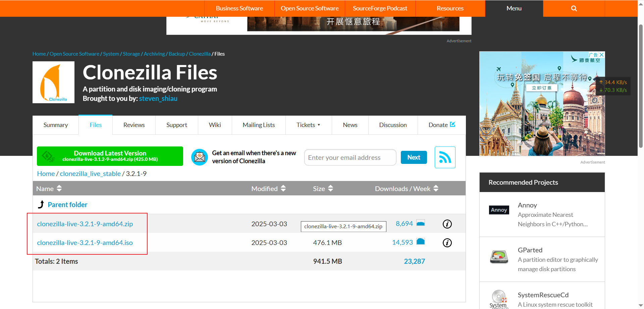The image size is (644, 309).
Task: Click download stats chart icon for zip row
Action: coord(421,223)
